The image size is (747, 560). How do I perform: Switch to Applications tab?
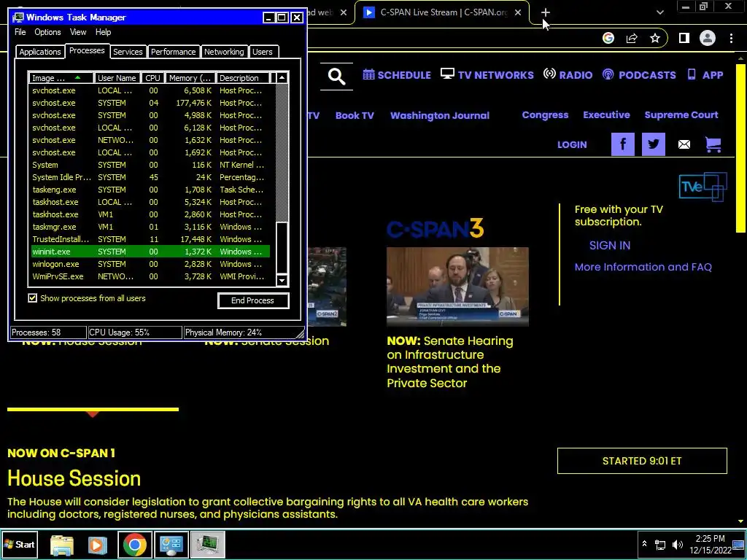(40, 52)
